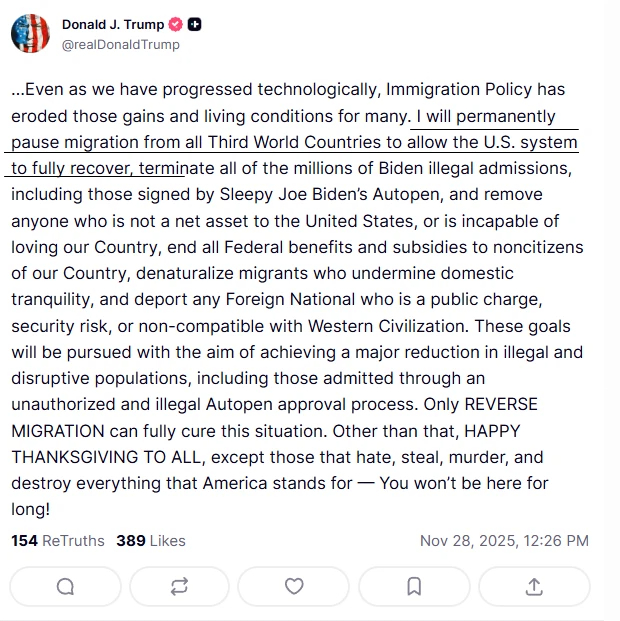620x621 pixels.
Task: Click the underlined "permanently pause migration" sentence
Action: 300,143
